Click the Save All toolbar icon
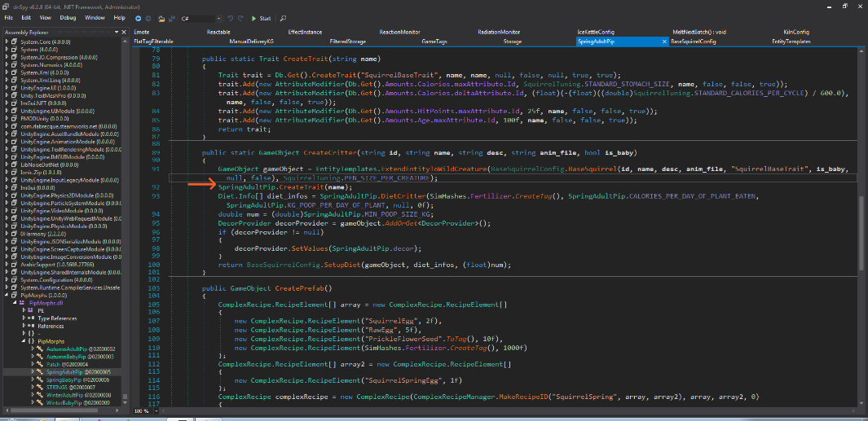Screen dimensions: 868x421 (x=172, y=18)
